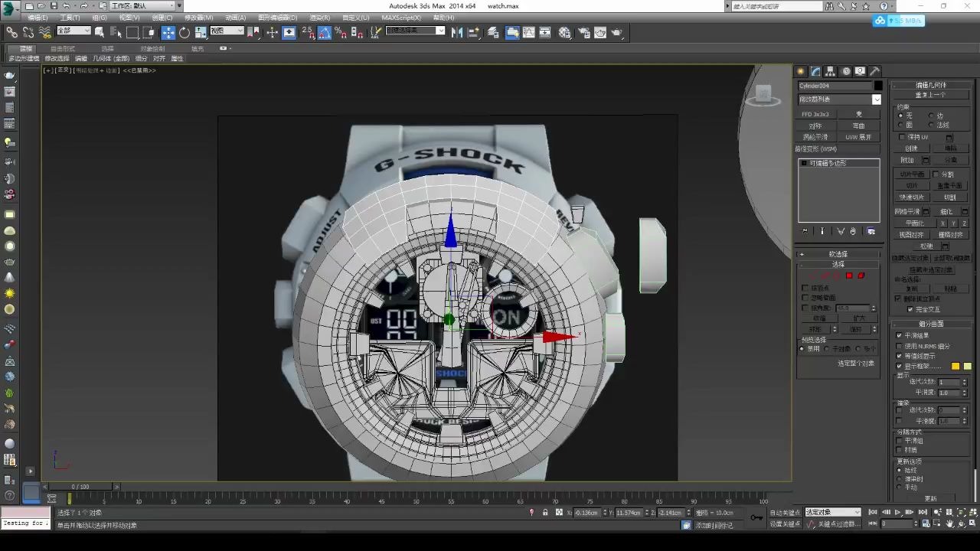
Task: Toggle the Ignore Backfacing checkbox
Action: [x=805, y=298]
